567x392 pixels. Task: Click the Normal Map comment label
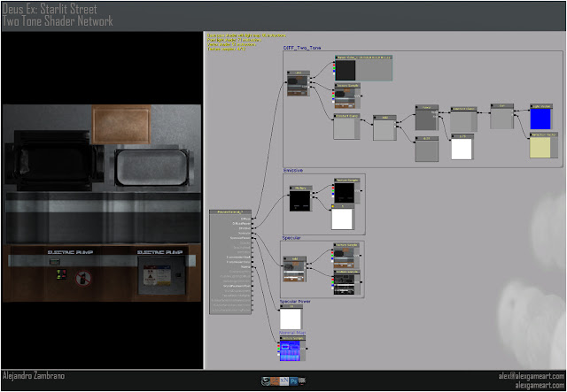[292, 333]
